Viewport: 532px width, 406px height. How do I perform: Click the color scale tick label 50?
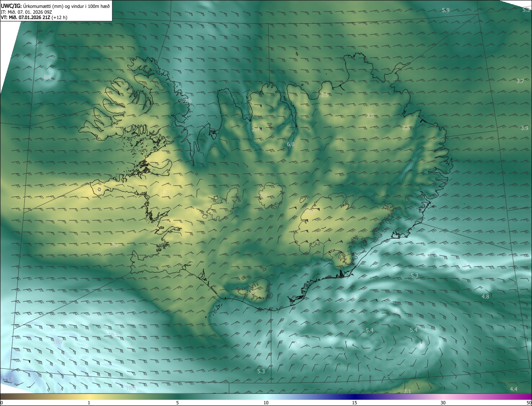tap(529, 403)
